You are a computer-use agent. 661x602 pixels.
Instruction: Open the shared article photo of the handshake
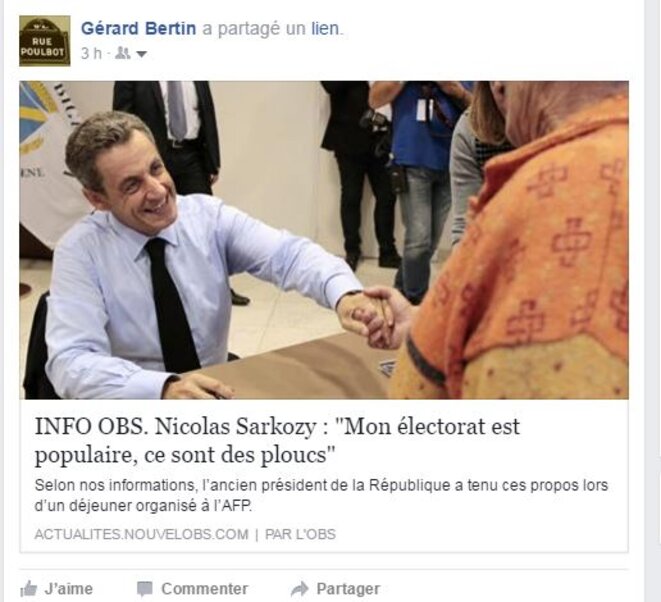pyautogui.click(x=324, y=240)
